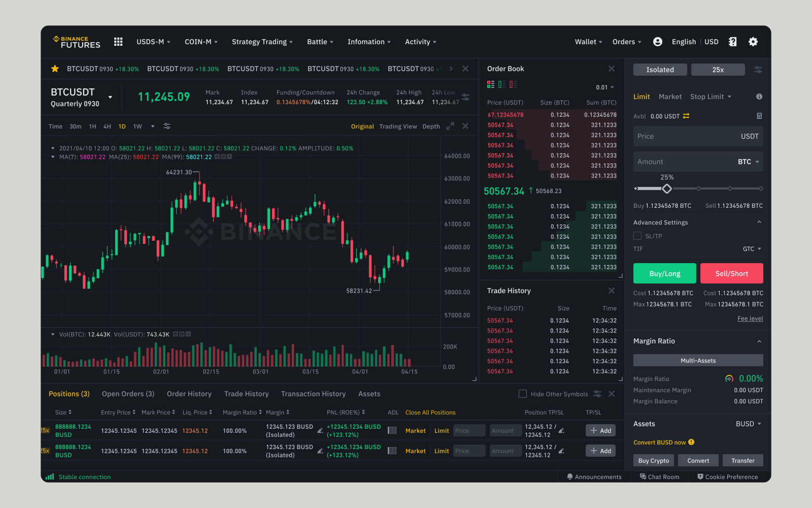Select Market order tab
The width and height of the screenshot is (812, 508).
[x=670, y=97]
